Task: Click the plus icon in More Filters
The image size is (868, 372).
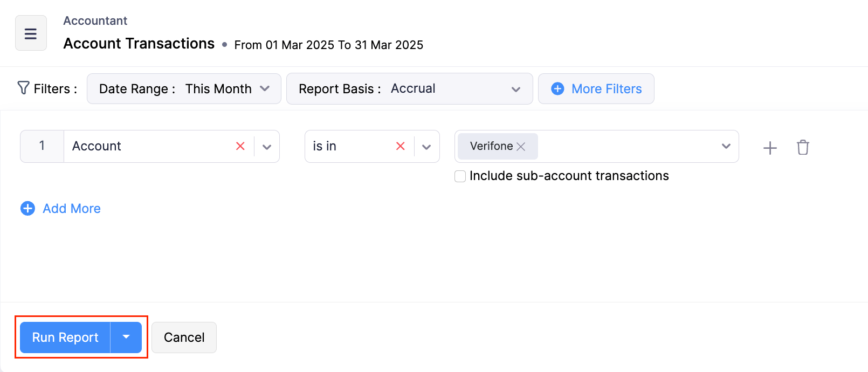Action: [x=557, y=89]
